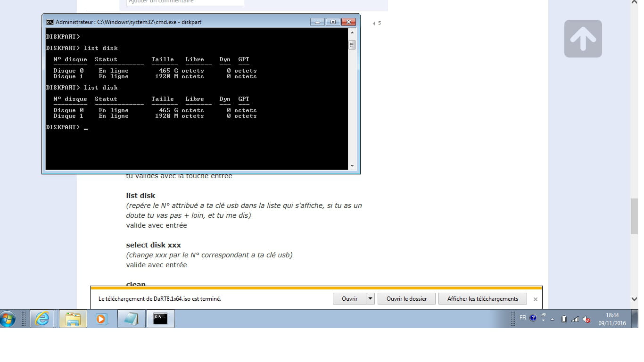This screenshot has height=362, width=644.
Task: Click Afficher les téléchargements button
Action: 483,299
